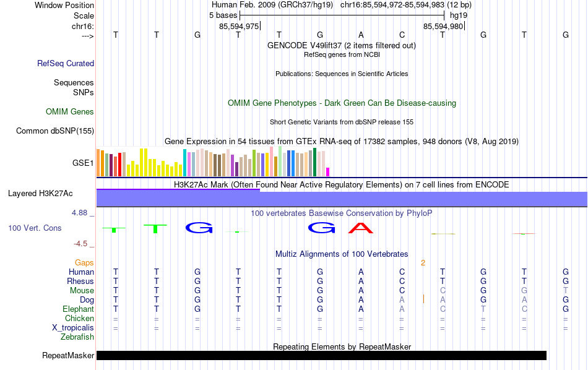Open Publications: Sequences in Scientific Articles title
Viewport: 588px width, 370px height.
coord(342,74)
